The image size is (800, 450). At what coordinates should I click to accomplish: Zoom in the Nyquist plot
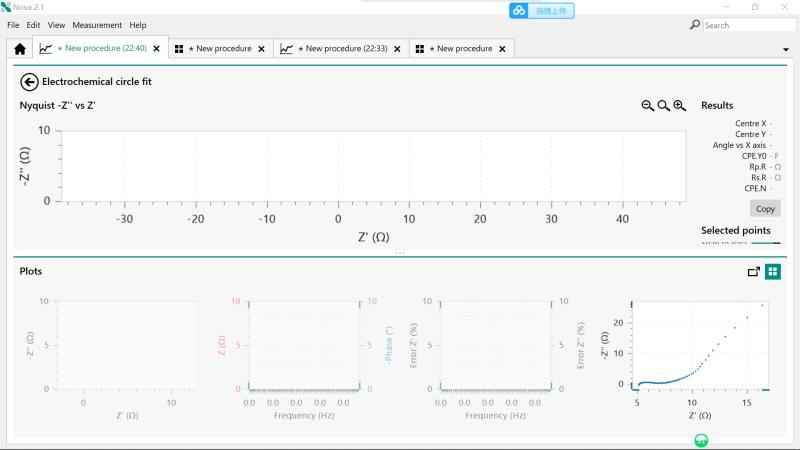(x=679, y=106)
